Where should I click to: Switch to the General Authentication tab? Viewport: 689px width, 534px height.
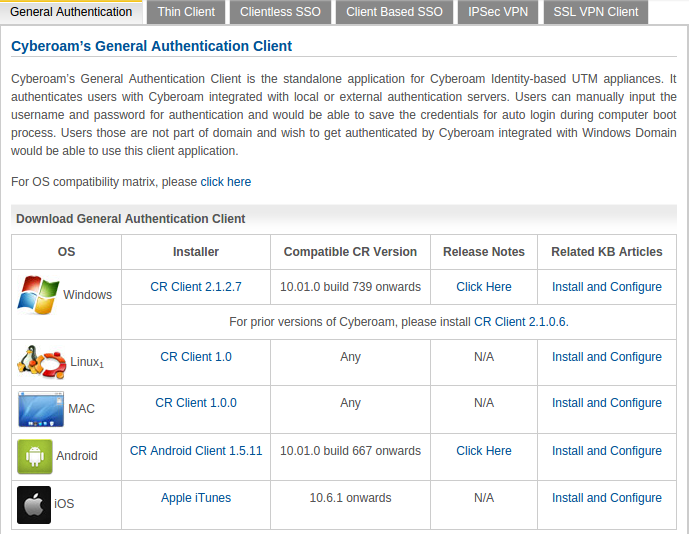(x=71, y=12)
